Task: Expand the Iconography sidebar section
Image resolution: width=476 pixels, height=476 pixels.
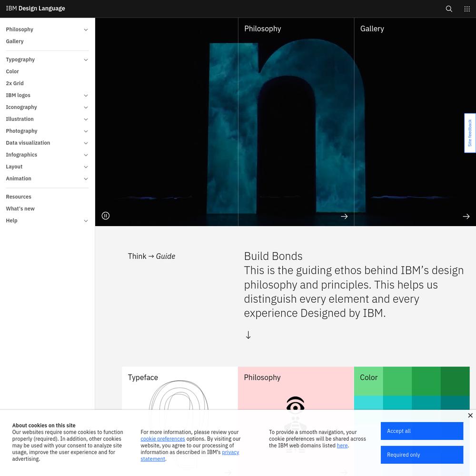Action: click(x=86, y=108)
